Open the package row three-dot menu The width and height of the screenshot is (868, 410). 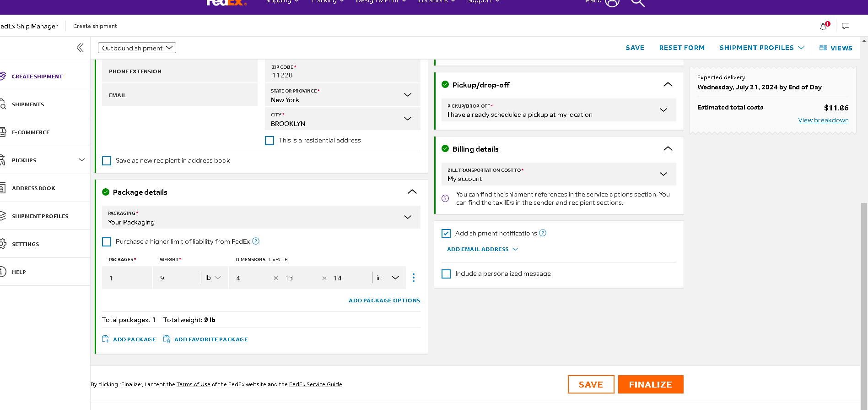click(414, 278)
